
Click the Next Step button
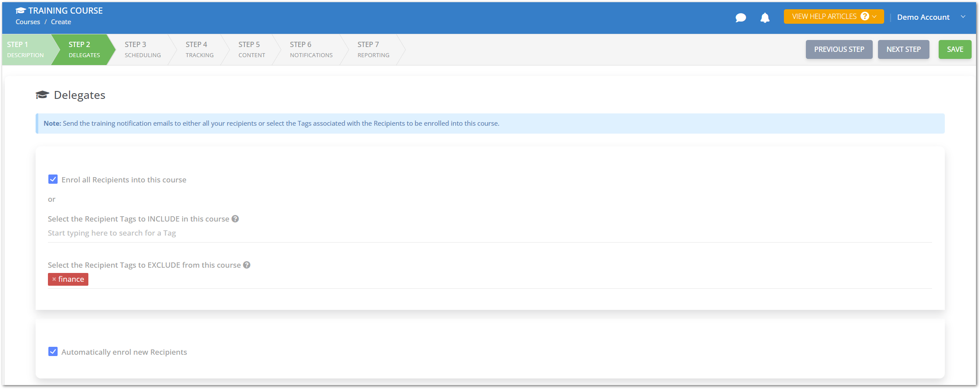[x=903, y=49]
